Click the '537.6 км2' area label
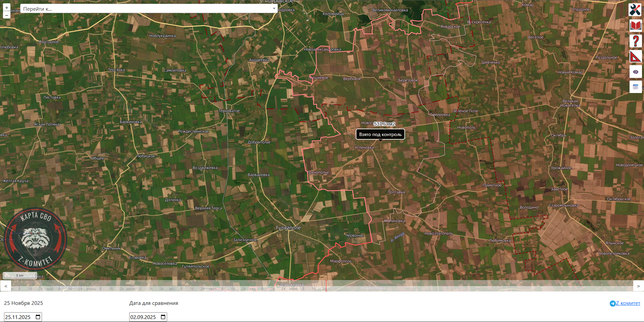Image resolution: width=644 pixels, height=322 pixels. tap(385, 124)
